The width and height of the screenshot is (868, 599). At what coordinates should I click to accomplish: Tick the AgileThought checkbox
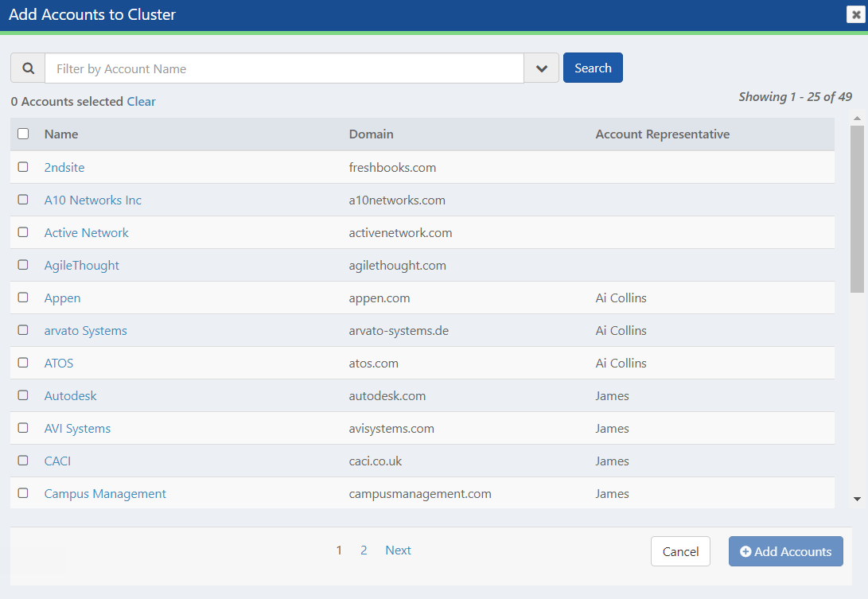click(23, 265)
